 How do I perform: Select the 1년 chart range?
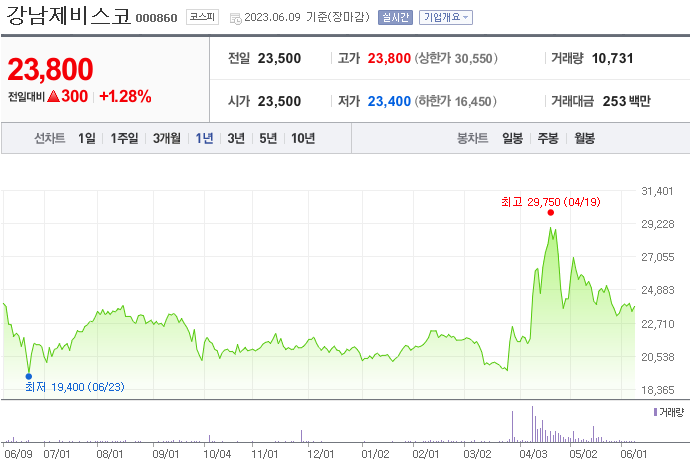pos(205,139)
